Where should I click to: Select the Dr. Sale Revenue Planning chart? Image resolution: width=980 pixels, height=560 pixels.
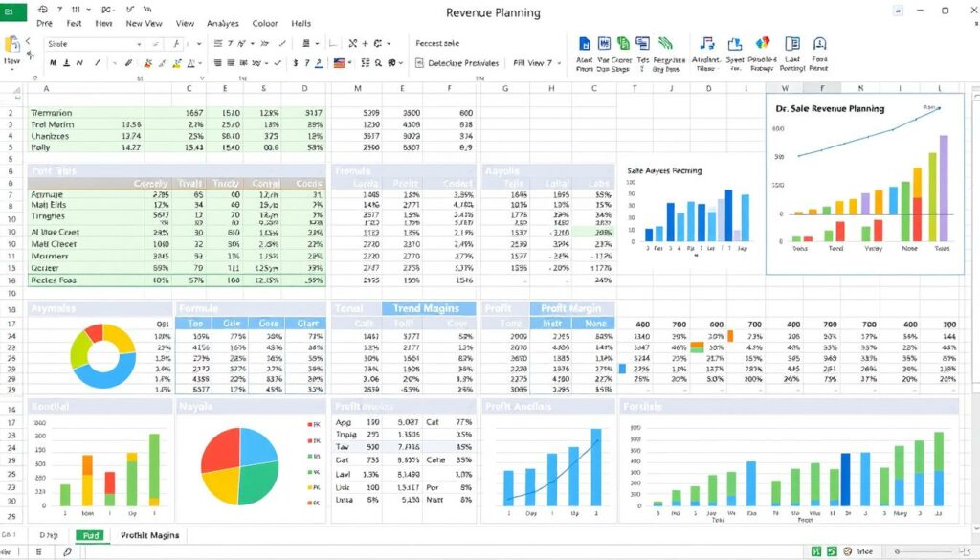865,184
